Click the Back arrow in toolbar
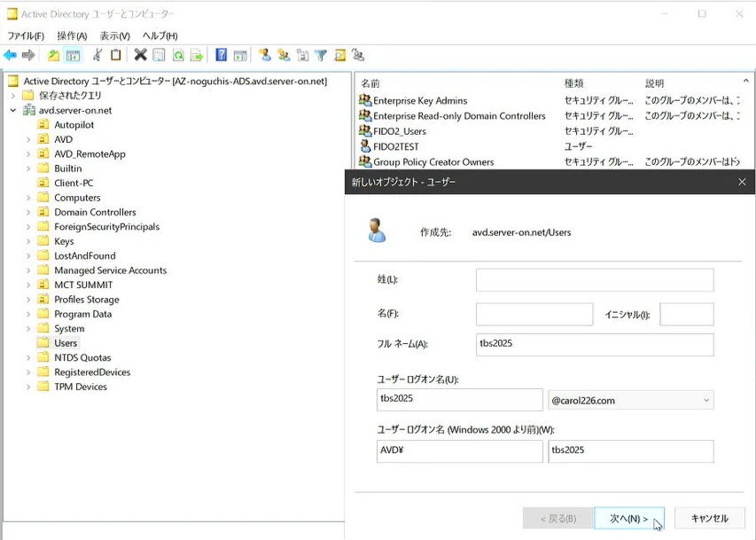Image resolution: width=756 pixels, height=540 pixels. tap(10, 56)
